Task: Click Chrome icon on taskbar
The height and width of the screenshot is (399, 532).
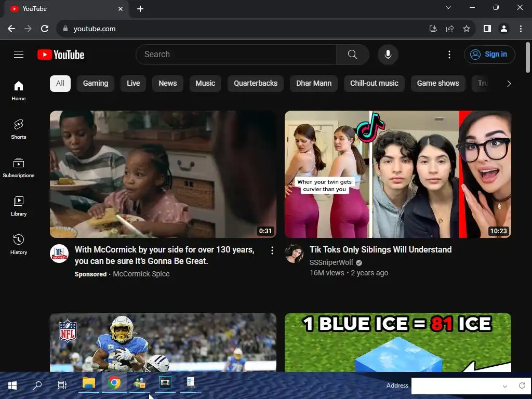Action: click(114, 383)
